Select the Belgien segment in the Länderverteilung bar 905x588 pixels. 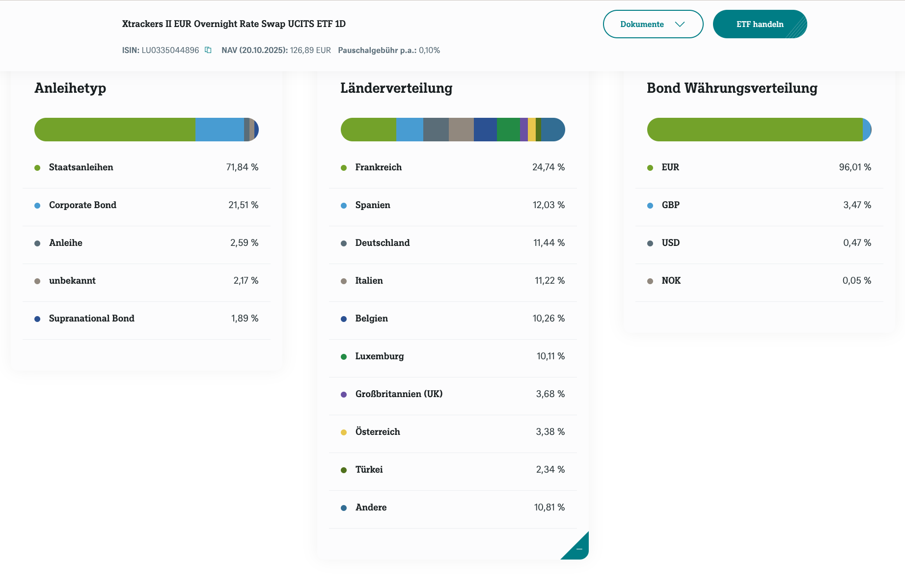click(x=485, y=130)
